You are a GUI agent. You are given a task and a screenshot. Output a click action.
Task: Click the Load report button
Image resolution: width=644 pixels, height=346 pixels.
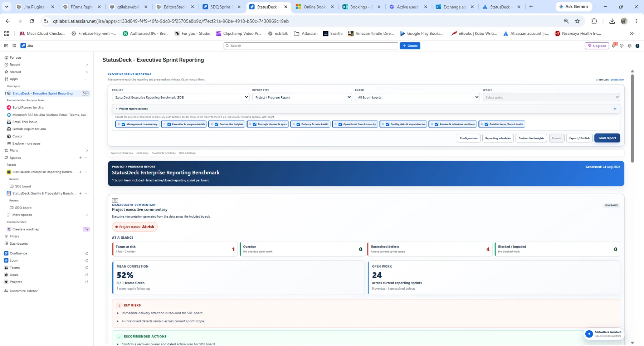[607, 138]
